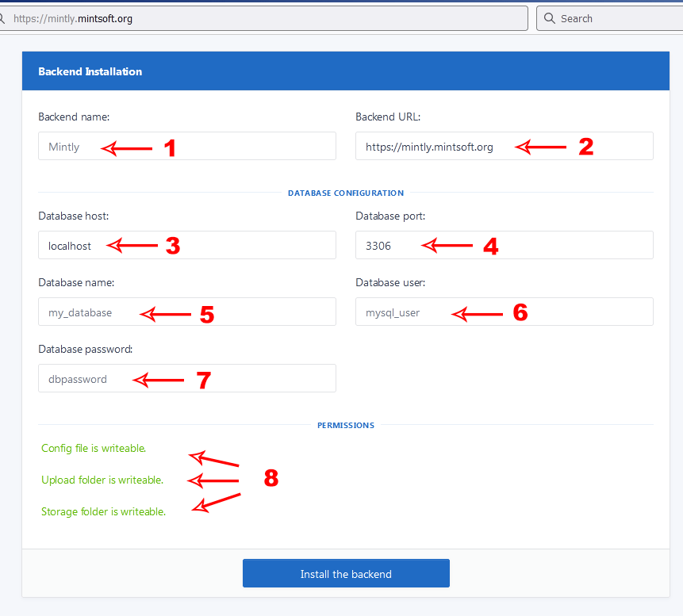683x616 pixels.
Task: Click the 'Backend URL:' label
Action: tap(388, 117)
